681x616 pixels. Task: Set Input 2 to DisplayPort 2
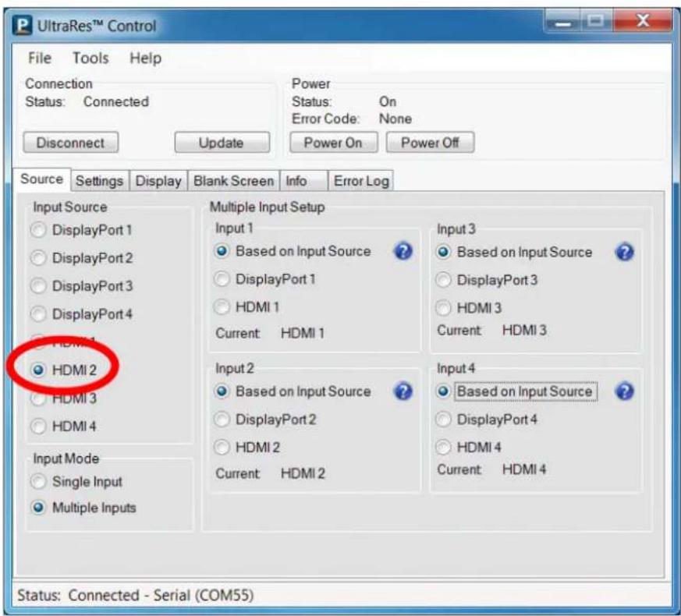[x=265, y=420]
